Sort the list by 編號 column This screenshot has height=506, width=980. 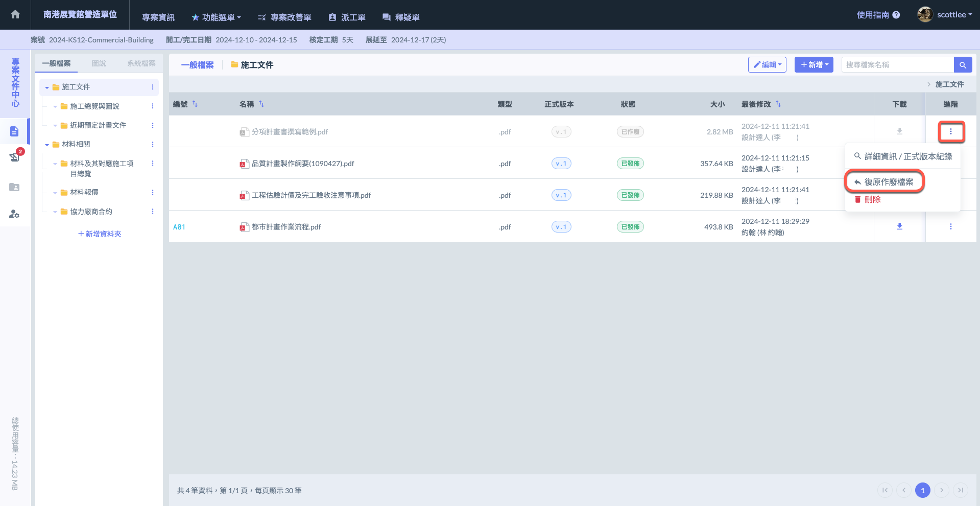[x=195, y=104]
